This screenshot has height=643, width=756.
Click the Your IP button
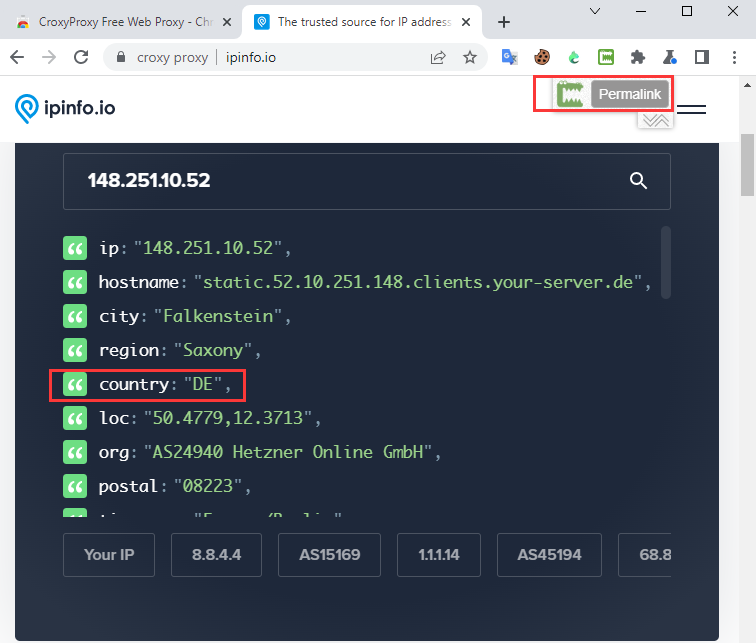109,555
